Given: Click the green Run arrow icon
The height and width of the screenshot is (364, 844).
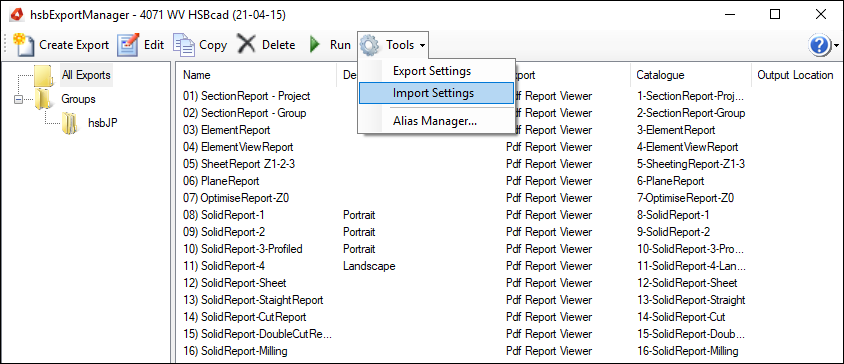Looking at the screenshot, I should (315, 45).
